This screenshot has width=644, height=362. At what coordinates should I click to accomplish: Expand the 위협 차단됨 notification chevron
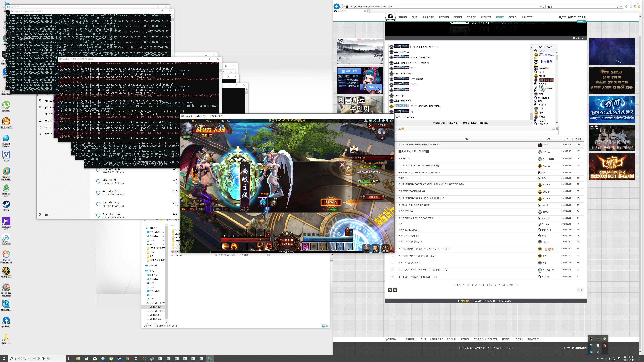176,183
